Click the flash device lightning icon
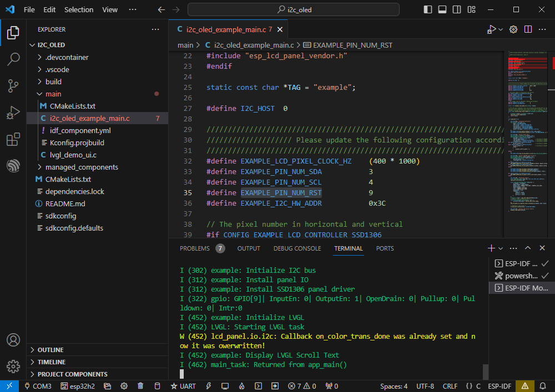The image size is (555, 392). [x=209, y=386]
